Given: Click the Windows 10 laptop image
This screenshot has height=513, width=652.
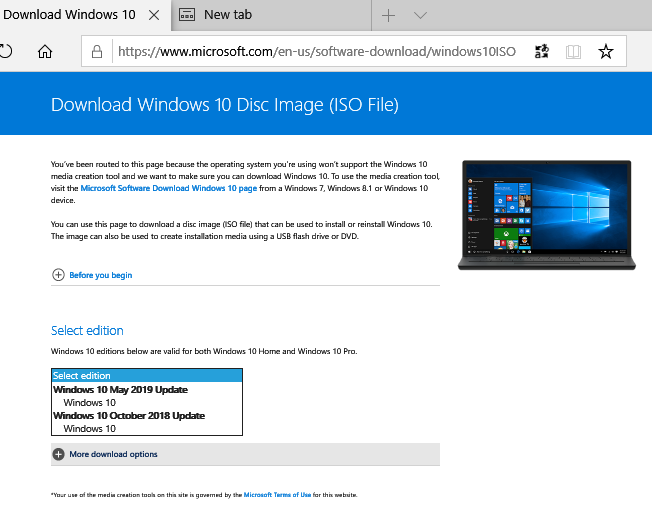Looking at the screenshot, I should coord(547,215).
